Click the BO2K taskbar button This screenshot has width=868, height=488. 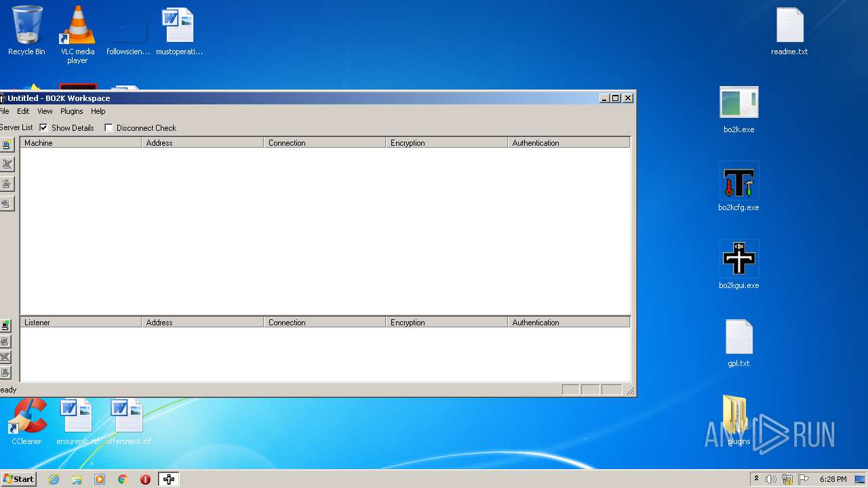click(x=169, y=479)
